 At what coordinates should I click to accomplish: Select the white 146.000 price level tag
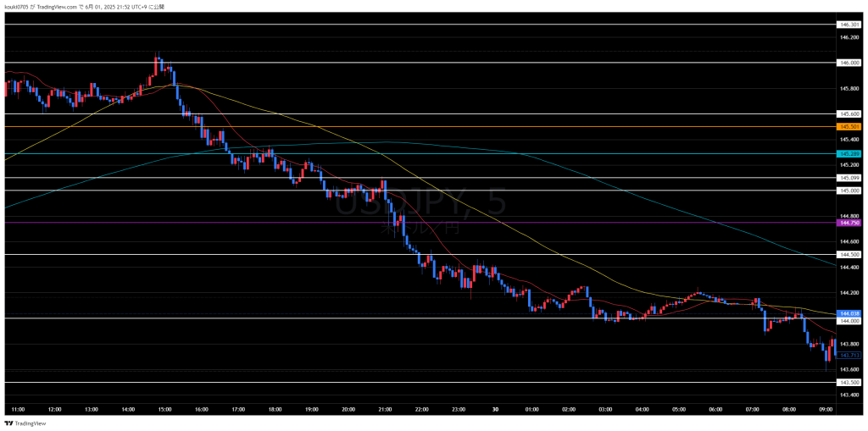click(x=849, y=63)
